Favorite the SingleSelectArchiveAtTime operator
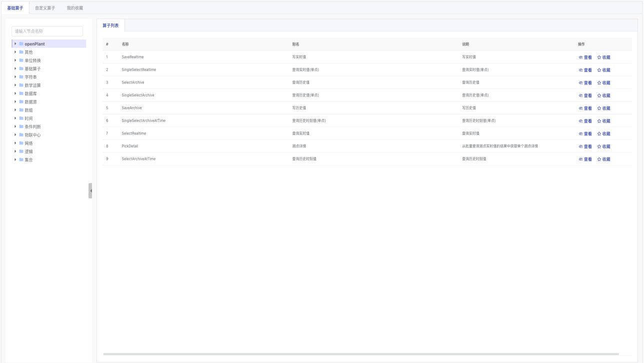 603,121
